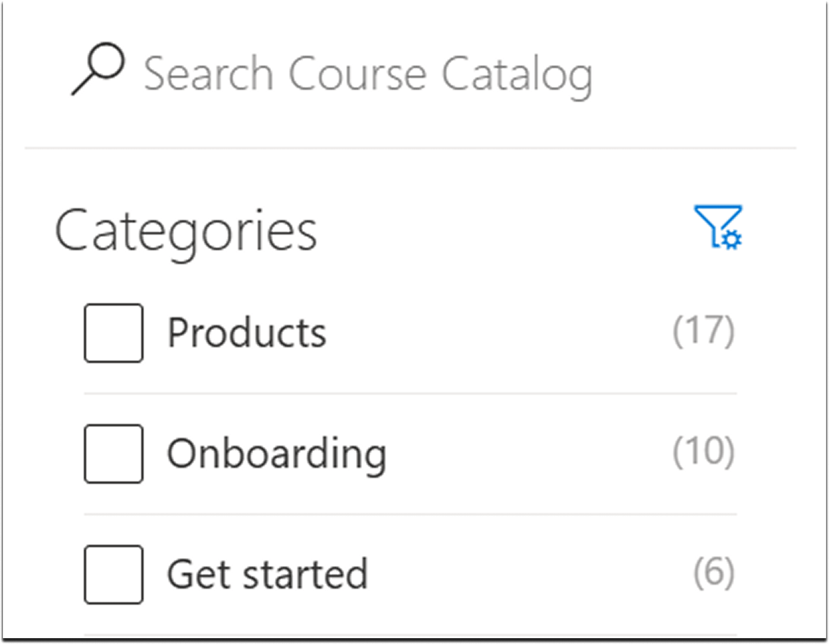The height and width of the screenshot is (644, 829).
Task: Click the Categories heading
Action: point(186,231)
